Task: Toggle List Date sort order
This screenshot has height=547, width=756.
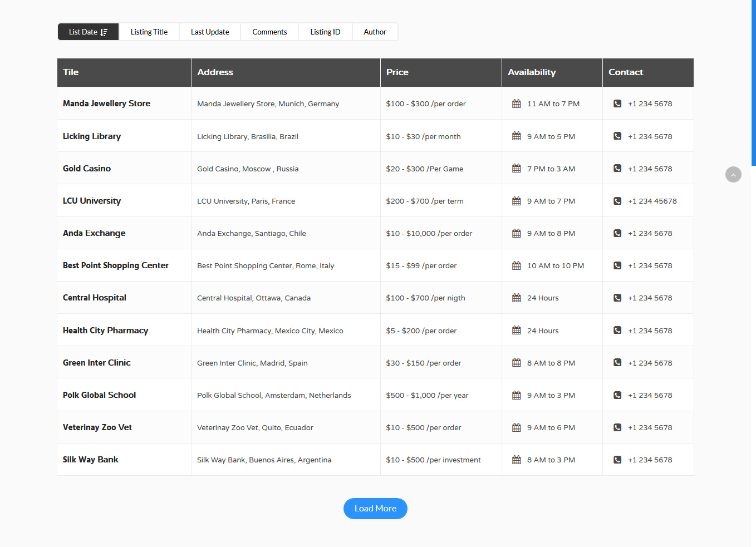Action: (88, 32)
